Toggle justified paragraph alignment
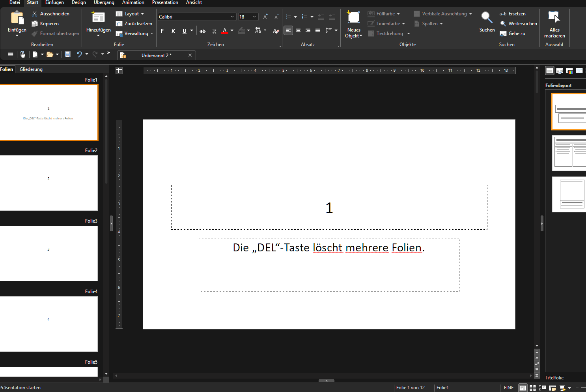Screen dimensions: 586x392 (x=318, y=30)
